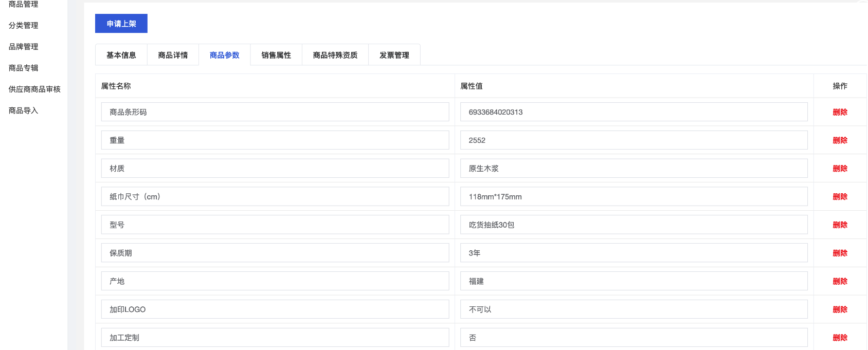Delete the 商品条形码 attribute row
The height and width of the screenshot is (350, 868).
[x=840, y=112]
